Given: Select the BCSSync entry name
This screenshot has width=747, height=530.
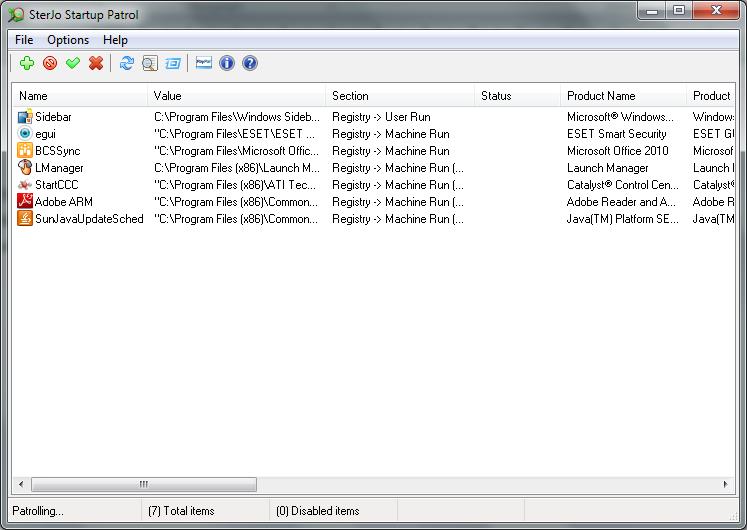Looking at the screenshot, I should pyautogui.click(x=58, y=151).
